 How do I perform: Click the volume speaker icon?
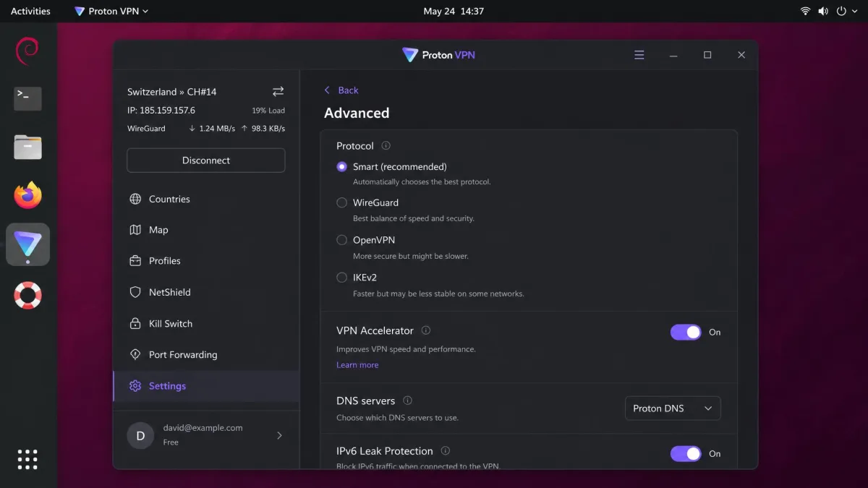(823, 11)
